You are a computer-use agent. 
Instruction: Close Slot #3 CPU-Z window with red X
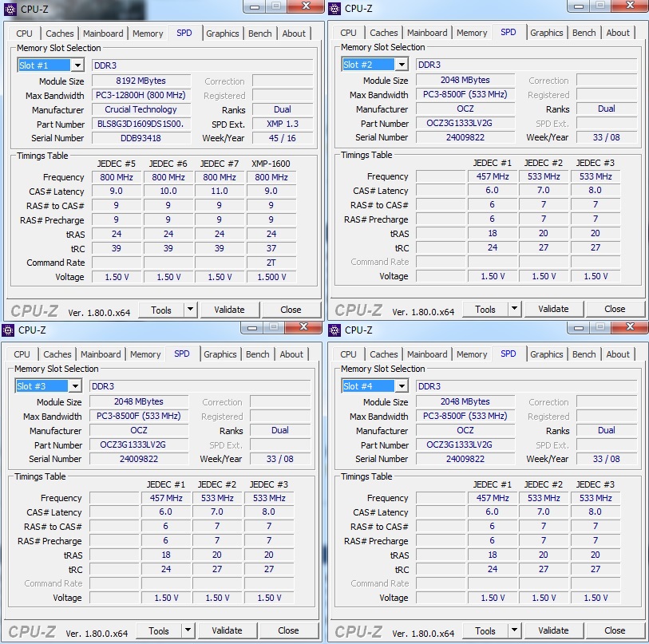[303, 327]
